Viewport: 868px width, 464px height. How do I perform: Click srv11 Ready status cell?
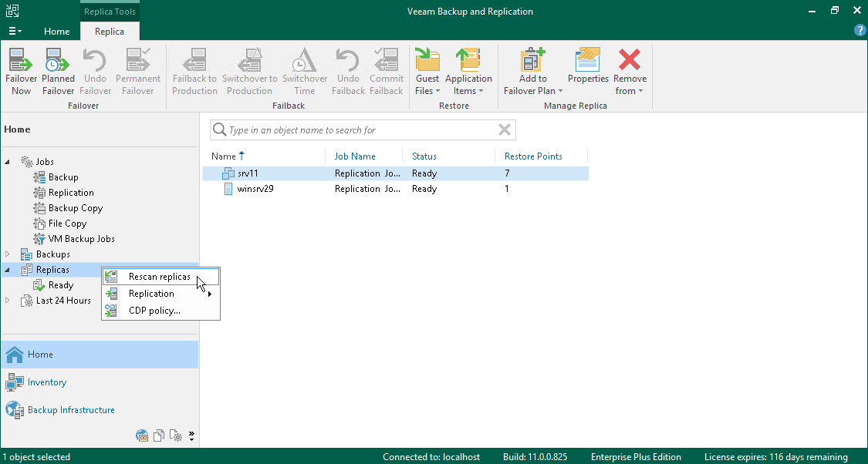(x=424, y=173)
